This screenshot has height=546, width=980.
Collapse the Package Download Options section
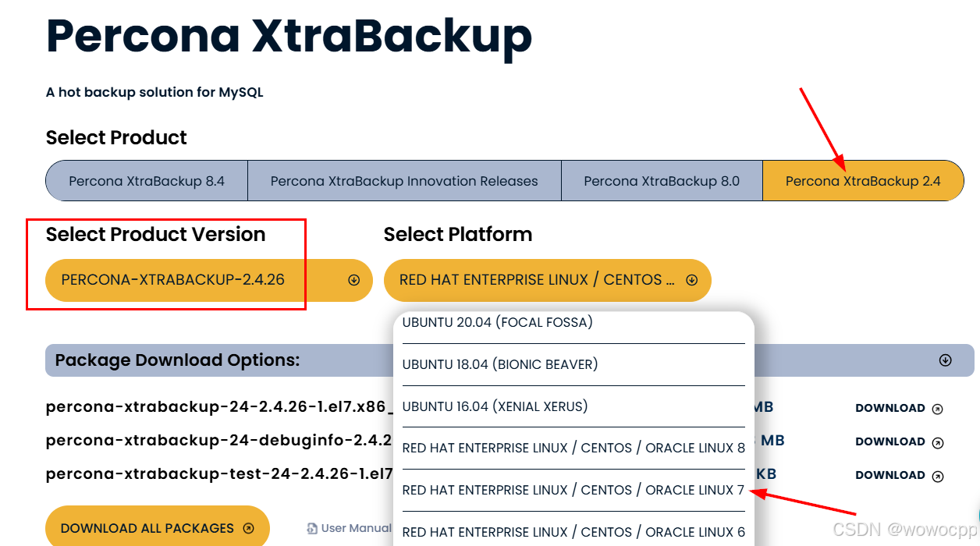point(945,360)
